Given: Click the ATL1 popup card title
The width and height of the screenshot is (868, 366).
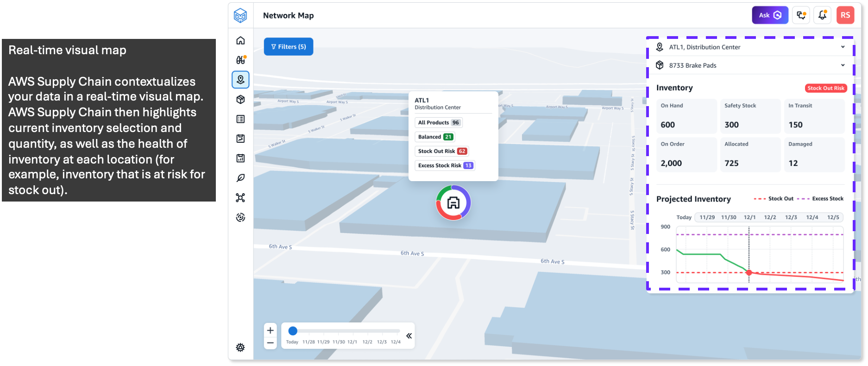Looking at the screenshot, I should click(x=421, y=100).
